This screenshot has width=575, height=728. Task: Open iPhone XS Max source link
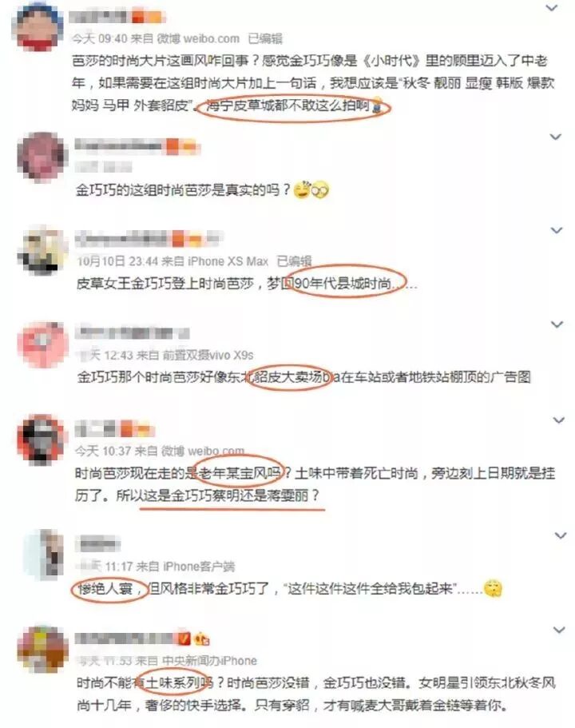point(228,261)
